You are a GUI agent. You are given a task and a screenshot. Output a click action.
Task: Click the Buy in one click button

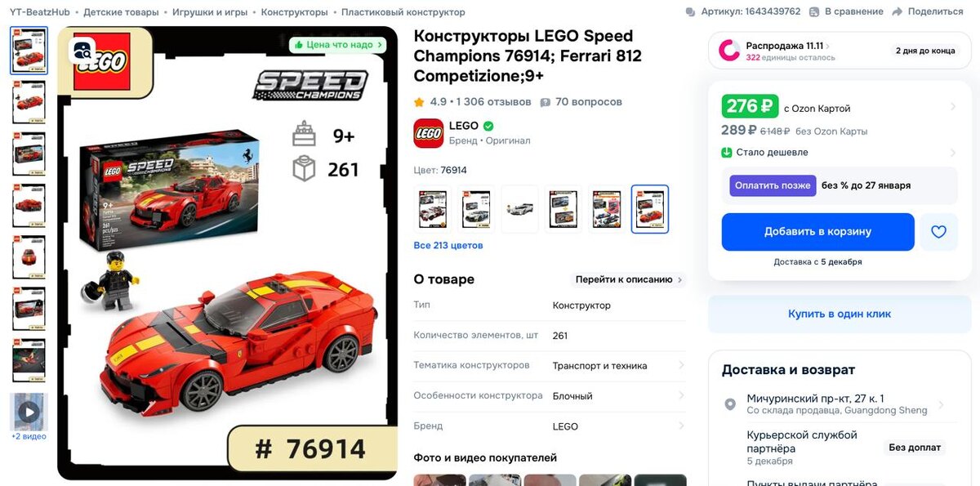[840, 314]
